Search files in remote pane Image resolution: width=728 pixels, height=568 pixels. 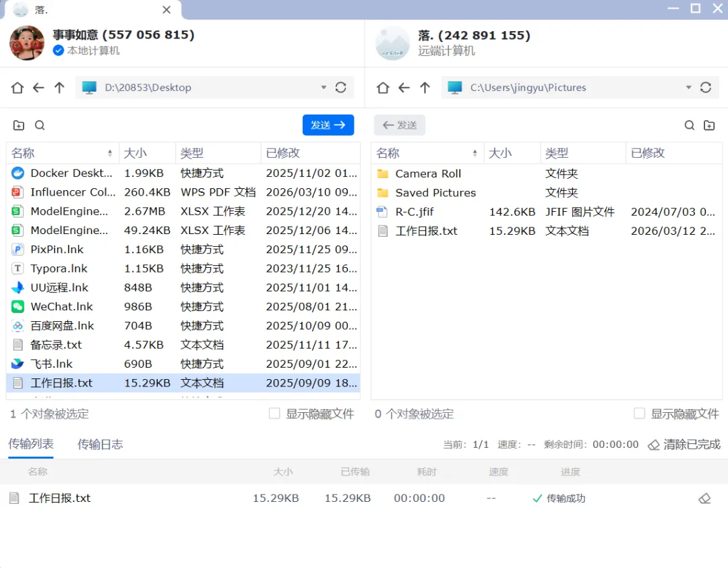tap(690, 125)
